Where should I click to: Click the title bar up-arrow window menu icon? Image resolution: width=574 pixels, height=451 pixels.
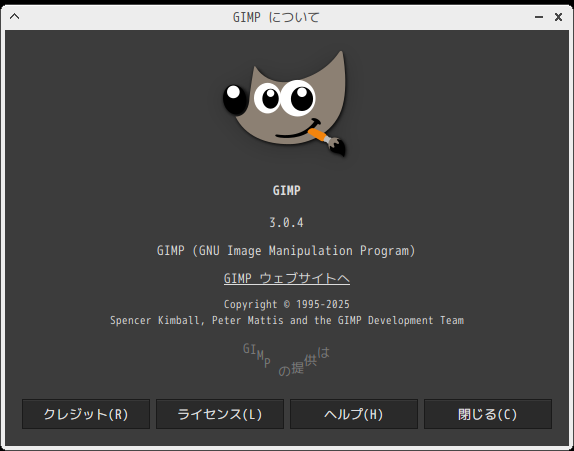coord(15,16)
